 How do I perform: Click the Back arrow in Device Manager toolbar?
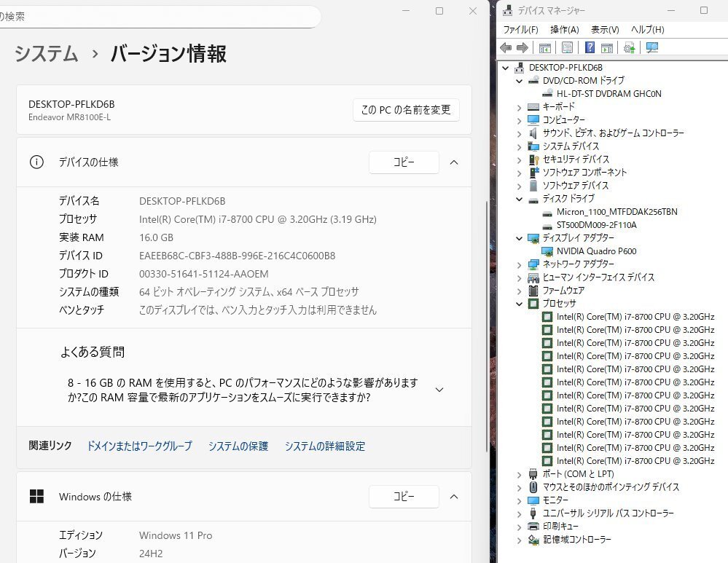506,48
